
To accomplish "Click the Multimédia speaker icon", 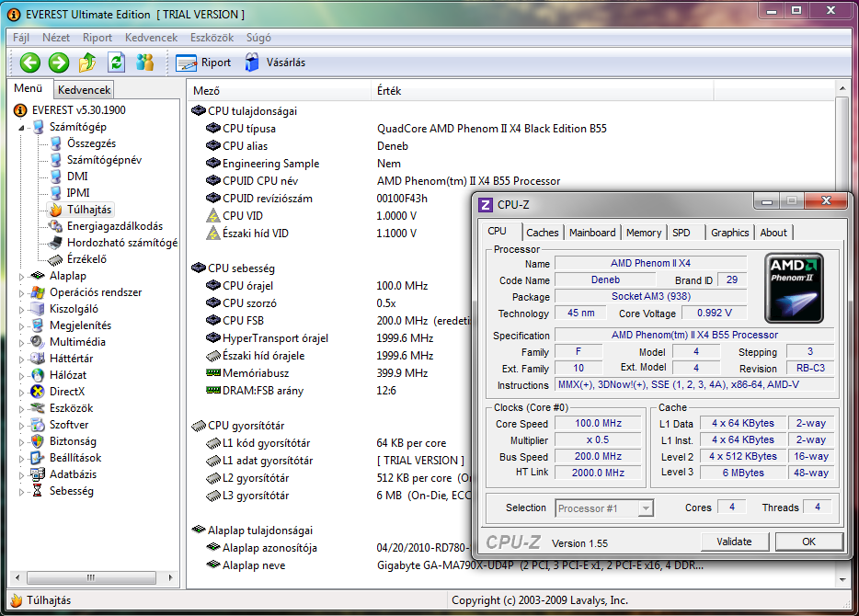I will click(38, 342).
